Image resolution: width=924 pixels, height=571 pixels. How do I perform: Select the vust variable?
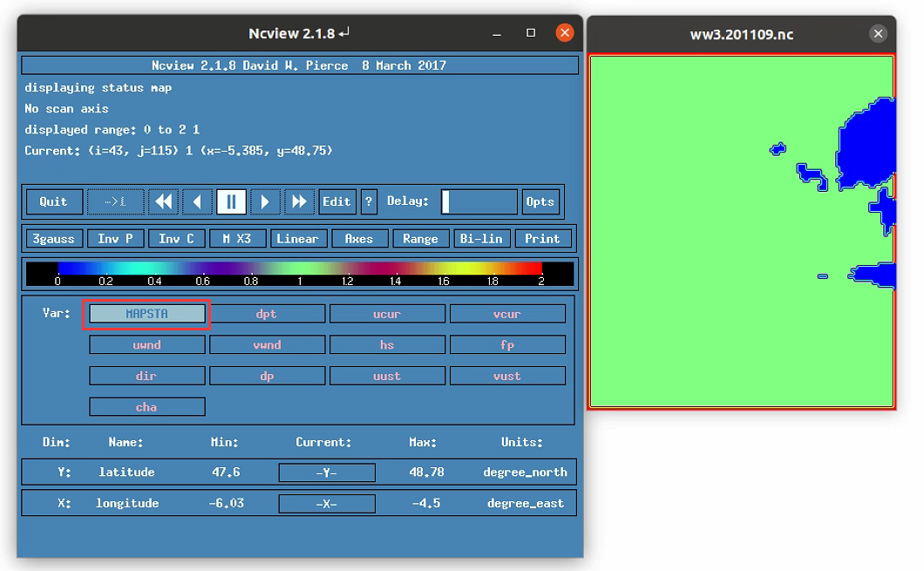pos(507,376)
